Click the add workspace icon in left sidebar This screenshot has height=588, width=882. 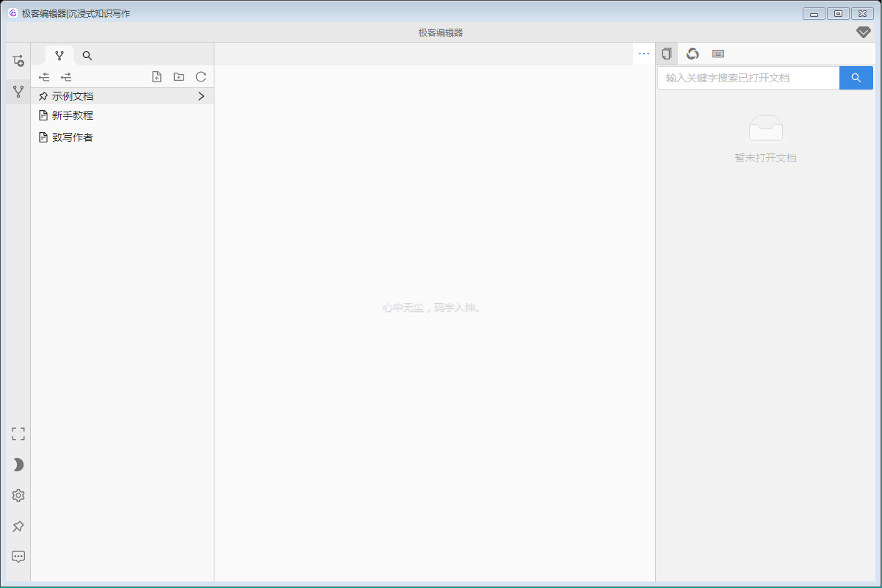pyautogui.click(x=18, y=61)
